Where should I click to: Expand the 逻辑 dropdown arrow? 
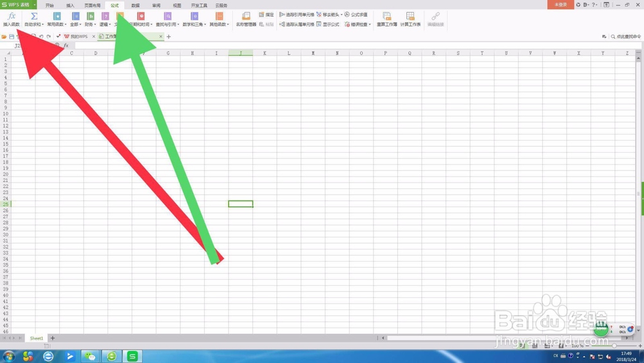click(109, 25)
